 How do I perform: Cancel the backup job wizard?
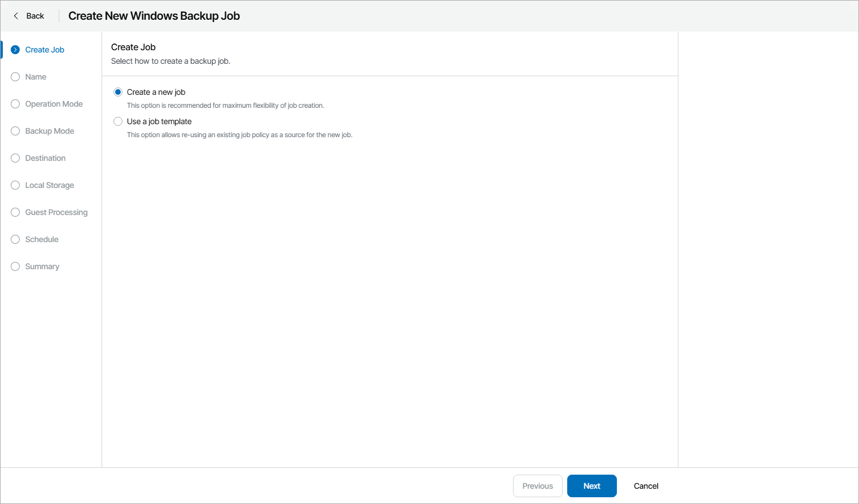tap(646, 486)
